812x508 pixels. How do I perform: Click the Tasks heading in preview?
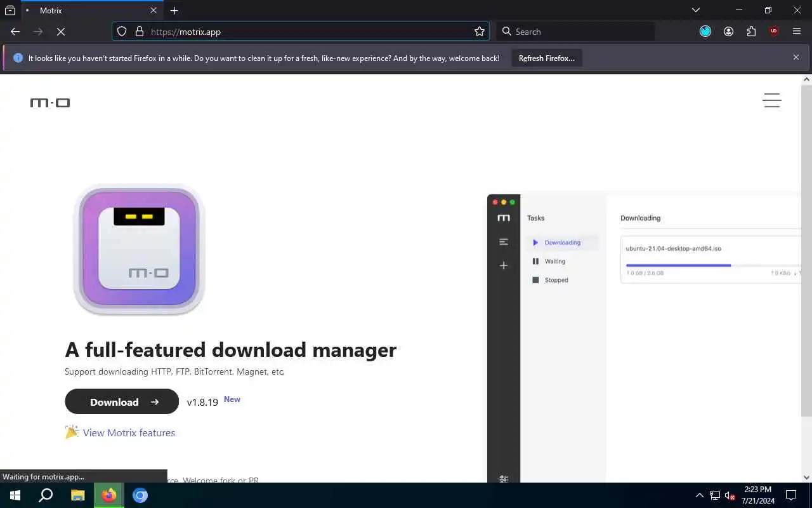point(535,218)
